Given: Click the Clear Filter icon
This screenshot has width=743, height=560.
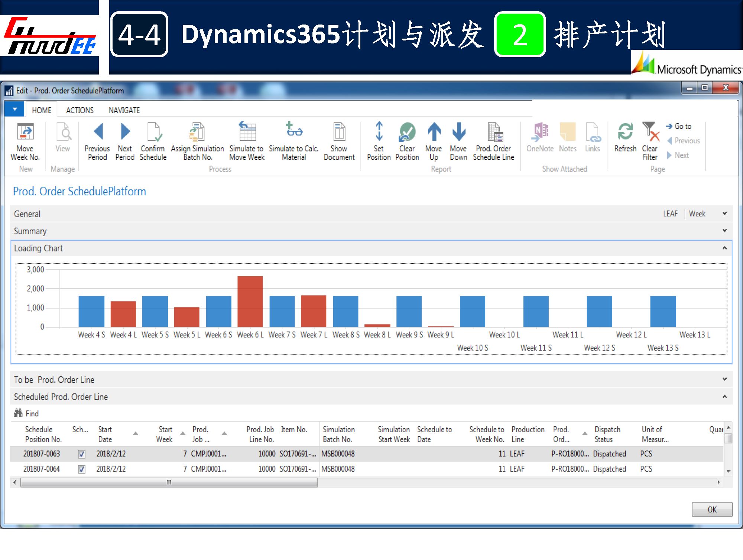Looking at the screenshot, I should click(650, 132).
